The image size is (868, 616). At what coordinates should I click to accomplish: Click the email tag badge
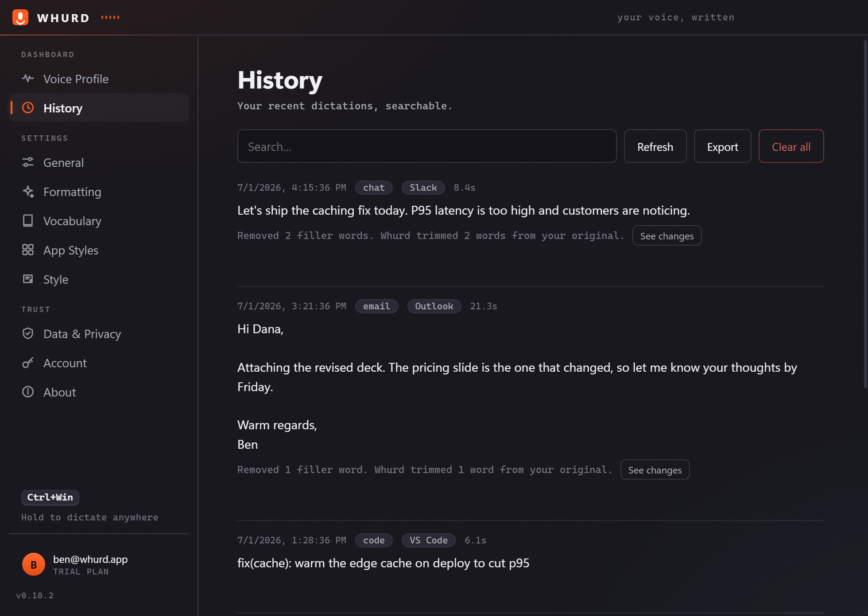(x=376, y=306)
